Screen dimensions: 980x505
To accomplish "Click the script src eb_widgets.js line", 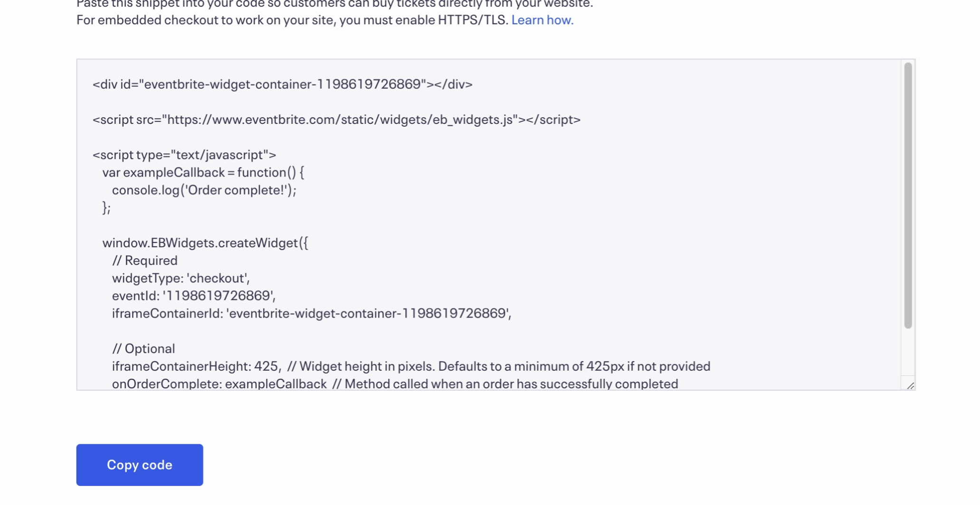I will (336, 120).
